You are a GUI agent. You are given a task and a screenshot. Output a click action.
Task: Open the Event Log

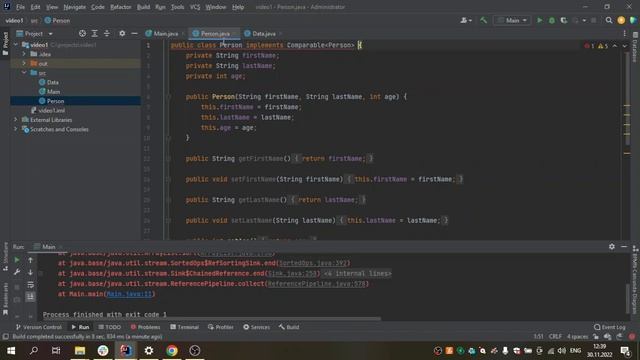(x=610, y=327)
